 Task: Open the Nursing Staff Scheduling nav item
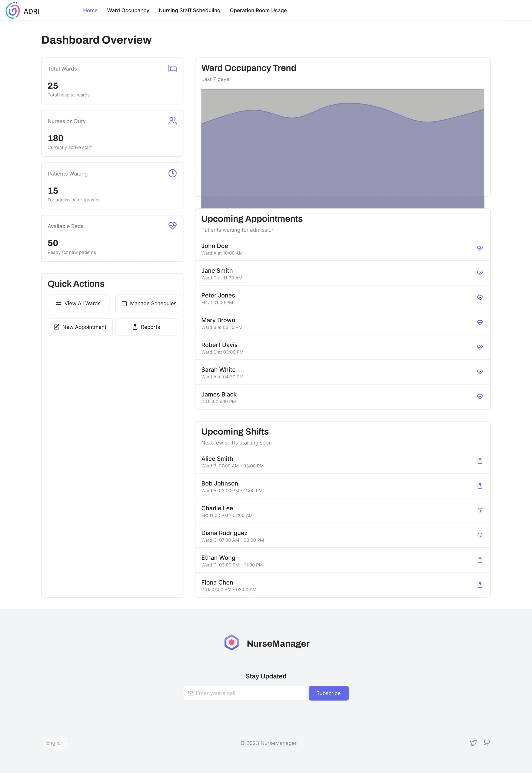[189, 10]
